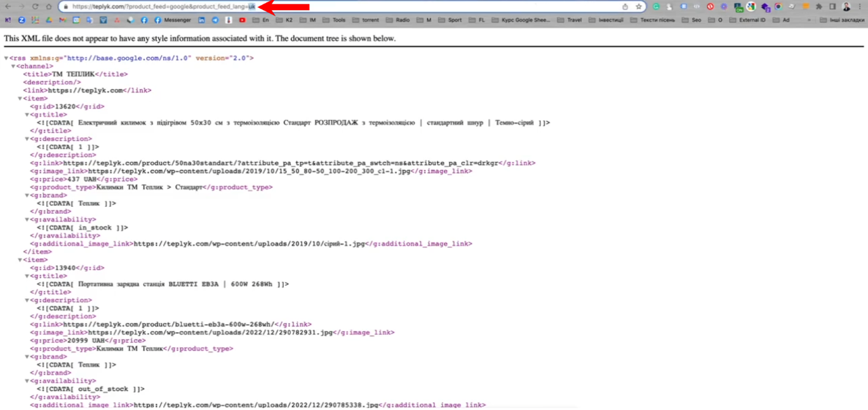The width and height of the screenshot is (868, 410).
Task: Click the channel link https://teplyk.com
Action: coord(85,91)
